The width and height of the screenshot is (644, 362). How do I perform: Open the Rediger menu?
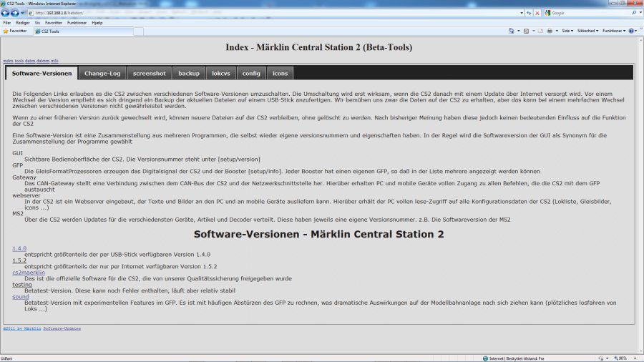coord(23,23)
